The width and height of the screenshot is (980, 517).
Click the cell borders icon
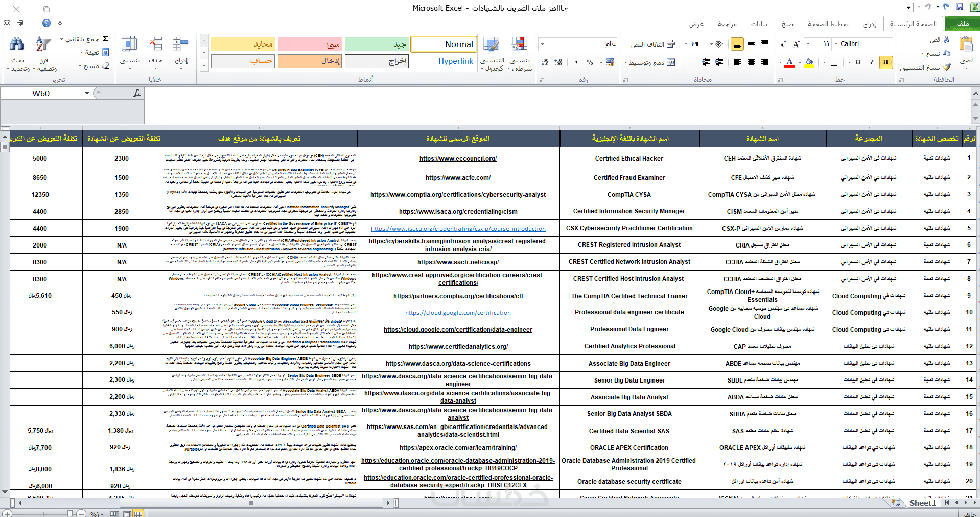[x=834, y=62]
